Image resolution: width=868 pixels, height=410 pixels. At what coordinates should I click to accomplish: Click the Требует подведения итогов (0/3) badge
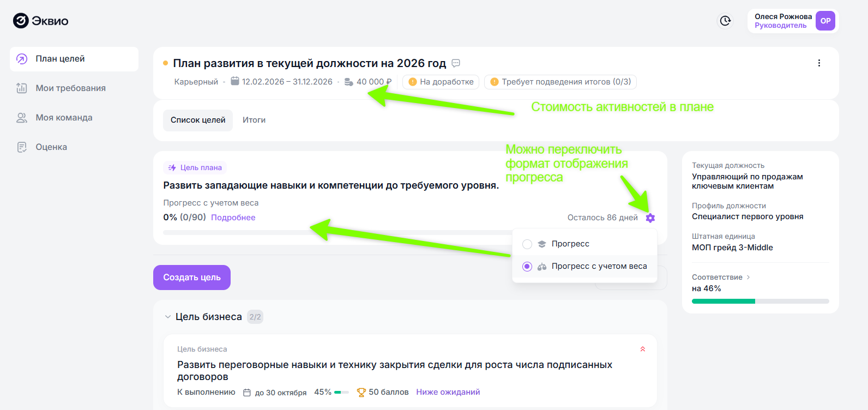point(560,82)
